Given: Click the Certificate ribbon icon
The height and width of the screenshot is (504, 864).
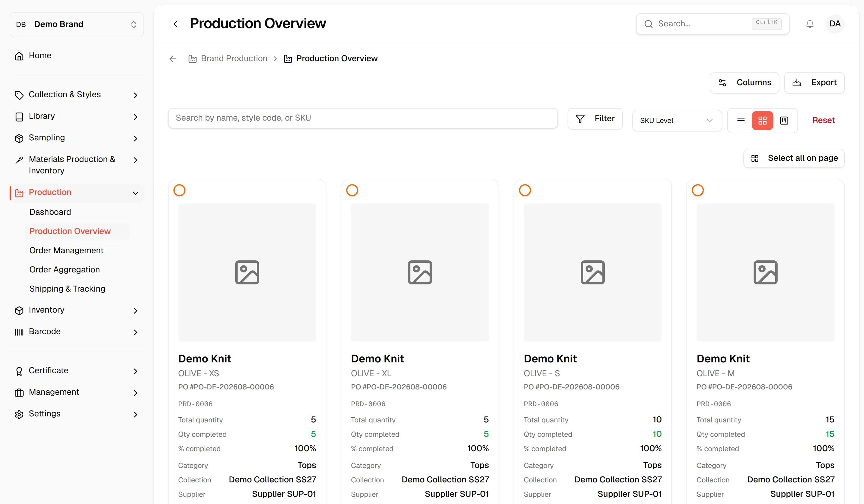Looking at the screenshot, I should [19, 371].
